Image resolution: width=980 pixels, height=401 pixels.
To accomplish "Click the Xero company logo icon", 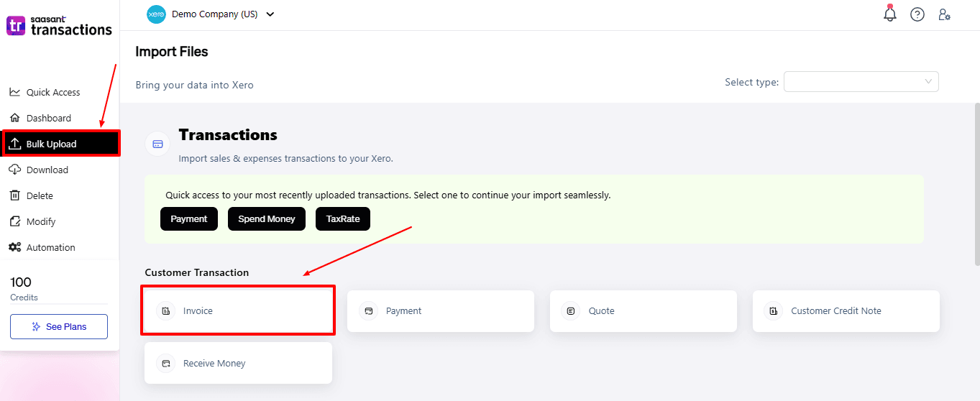I will [x=156, y=14].
